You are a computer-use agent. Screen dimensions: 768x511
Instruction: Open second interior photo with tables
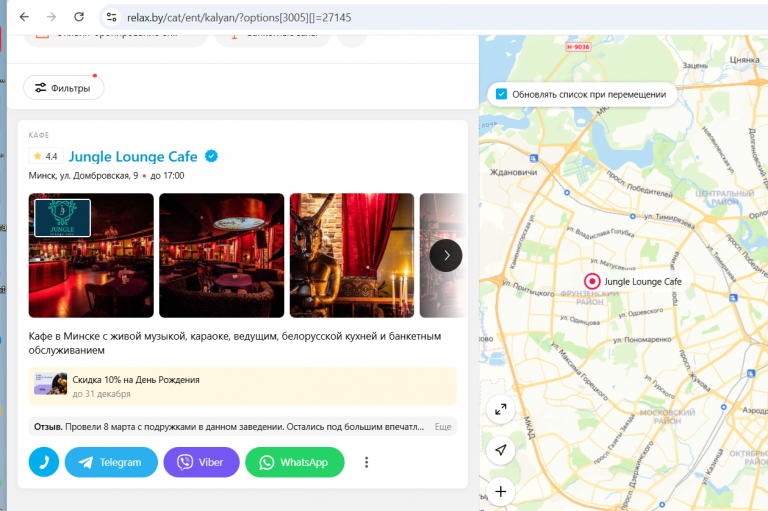pos(221,255)
